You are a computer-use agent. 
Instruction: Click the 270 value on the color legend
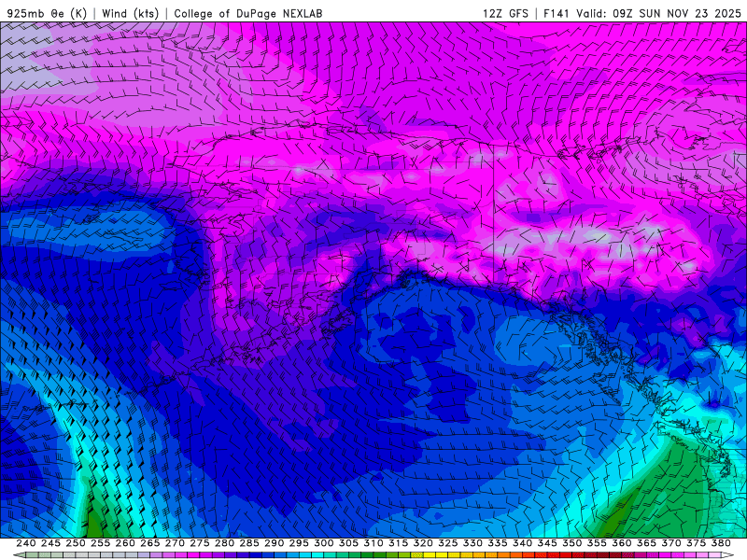point(175,543)
